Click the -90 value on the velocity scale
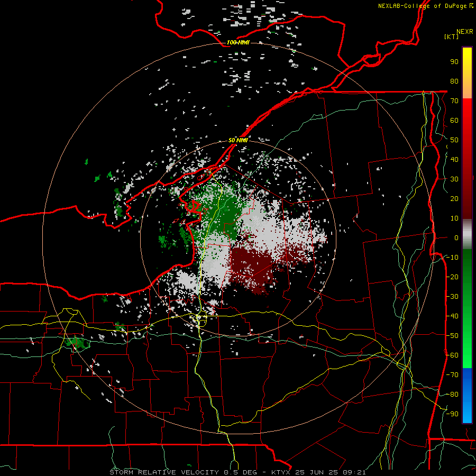The height and width of the screenshot is (476, 476). (x=452, y=414)
